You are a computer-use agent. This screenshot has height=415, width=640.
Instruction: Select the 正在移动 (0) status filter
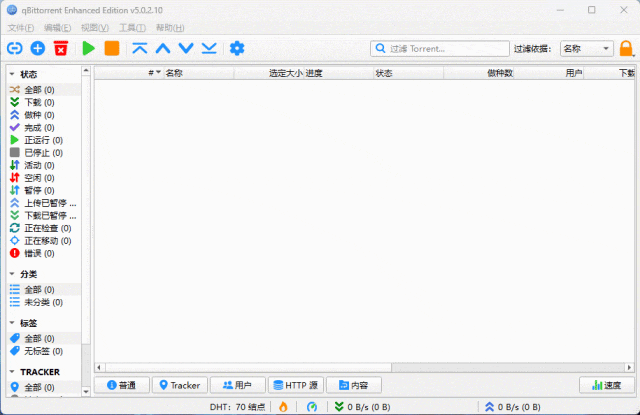point(44,241)
